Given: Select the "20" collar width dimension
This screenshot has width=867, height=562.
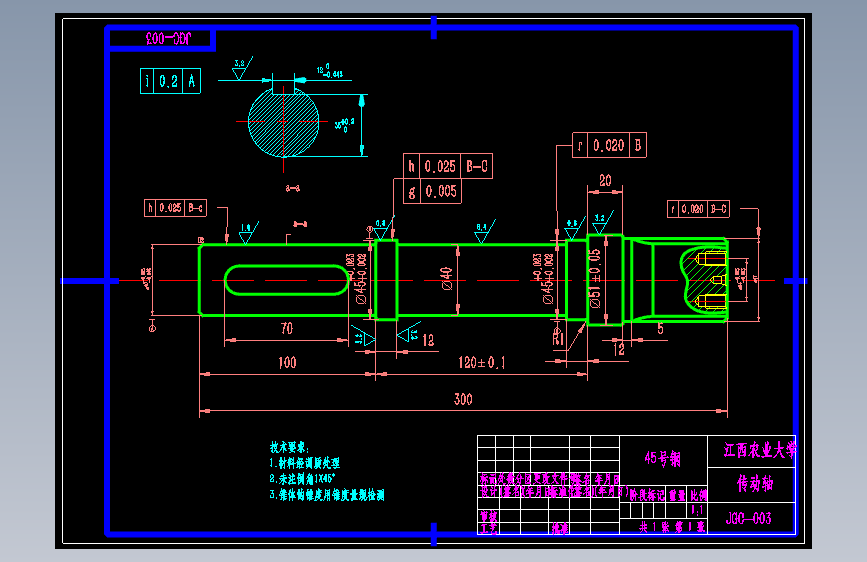Looking at the screenshot, I should click(605, 180).
